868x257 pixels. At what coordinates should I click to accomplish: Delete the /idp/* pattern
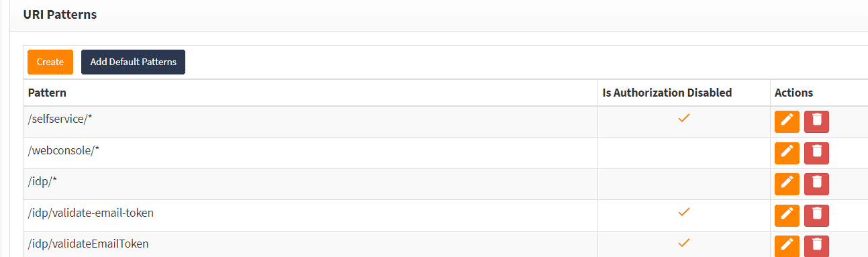coord(816,184)
